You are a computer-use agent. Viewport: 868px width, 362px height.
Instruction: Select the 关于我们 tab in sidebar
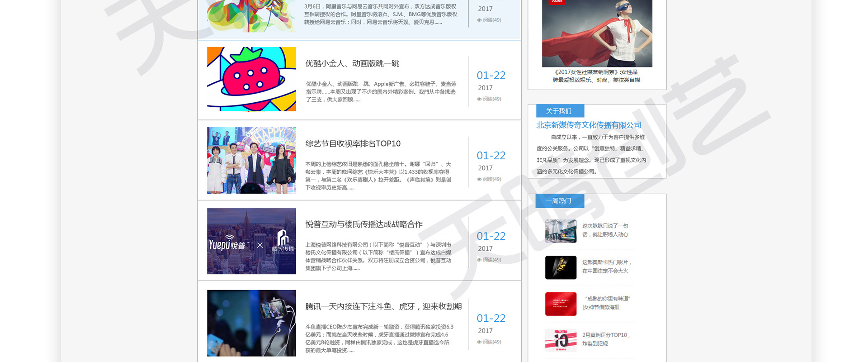[x=560, y=111]
